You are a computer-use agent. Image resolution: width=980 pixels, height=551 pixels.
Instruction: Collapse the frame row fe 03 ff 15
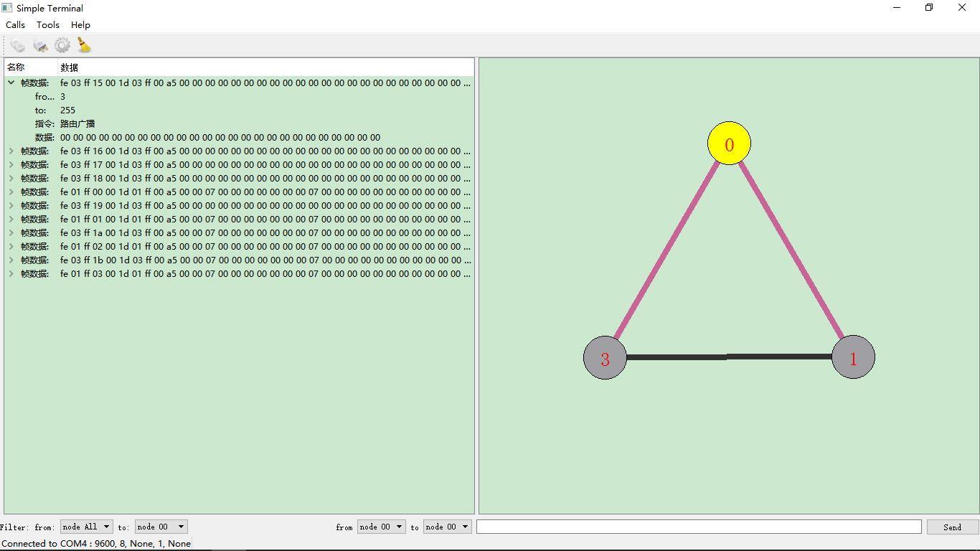[11, 83]
